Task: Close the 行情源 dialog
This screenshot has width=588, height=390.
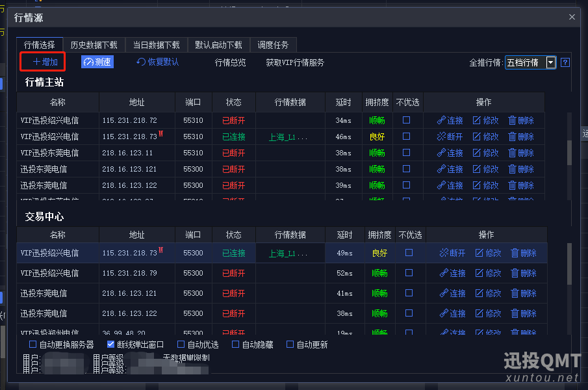Action: click(572, 17)
